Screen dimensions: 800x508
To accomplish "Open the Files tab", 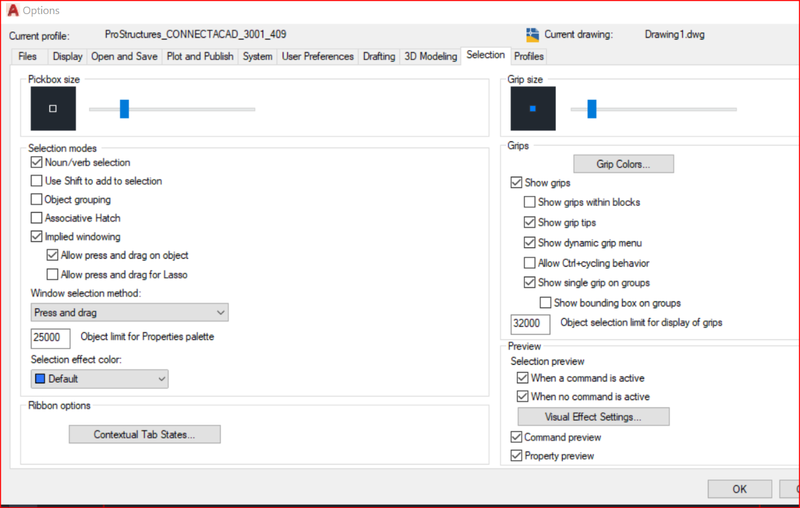I will tap(28, 56).
